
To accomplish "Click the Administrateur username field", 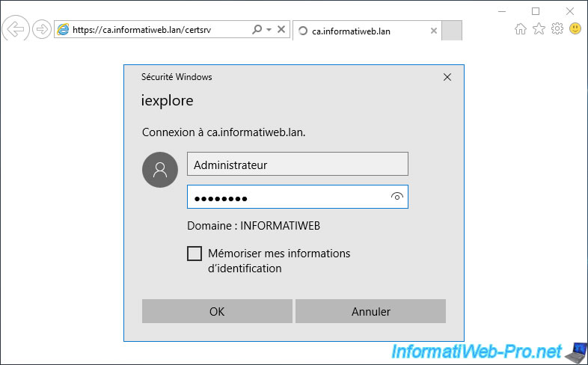I will click(298, 164).
